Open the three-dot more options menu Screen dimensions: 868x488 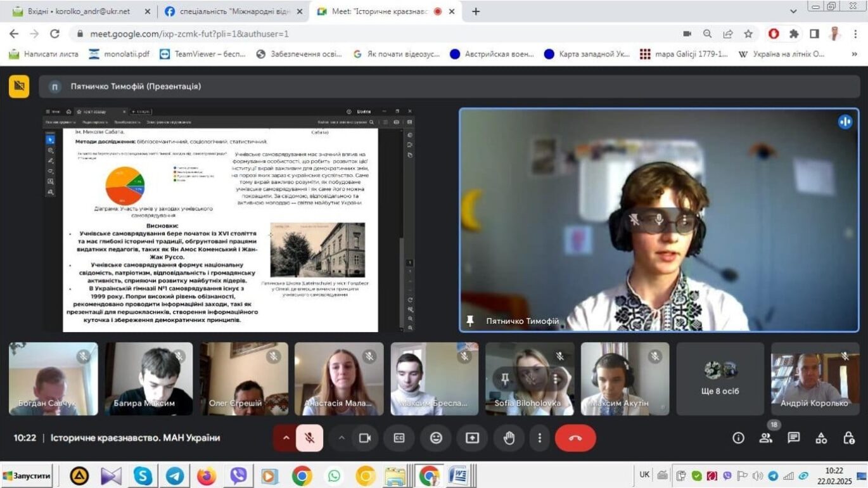(539, 438)
